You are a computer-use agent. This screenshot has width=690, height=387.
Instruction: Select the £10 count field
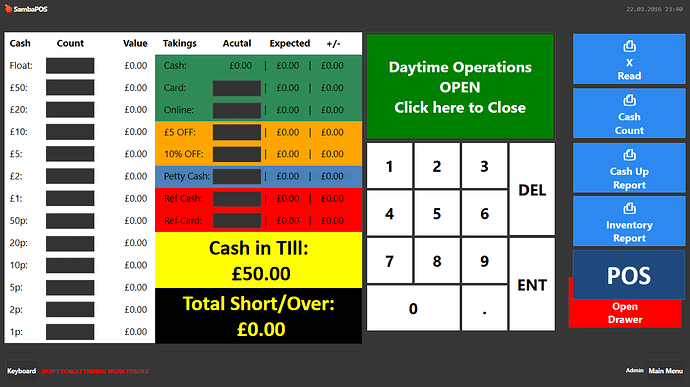pyautogui.click(x=70, y=132)
